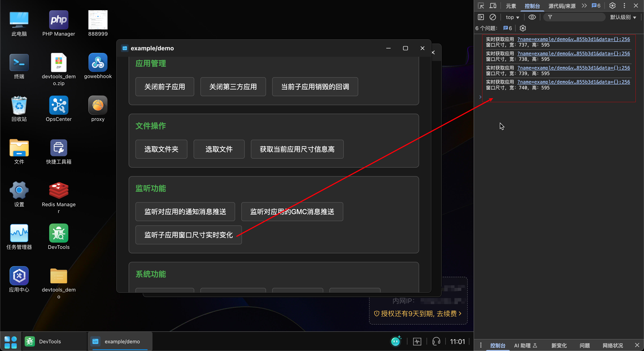This screenshot has width=644, height=351.
Task: Open DevTools settings gear in the top tab bar
Action: [612, 6]
